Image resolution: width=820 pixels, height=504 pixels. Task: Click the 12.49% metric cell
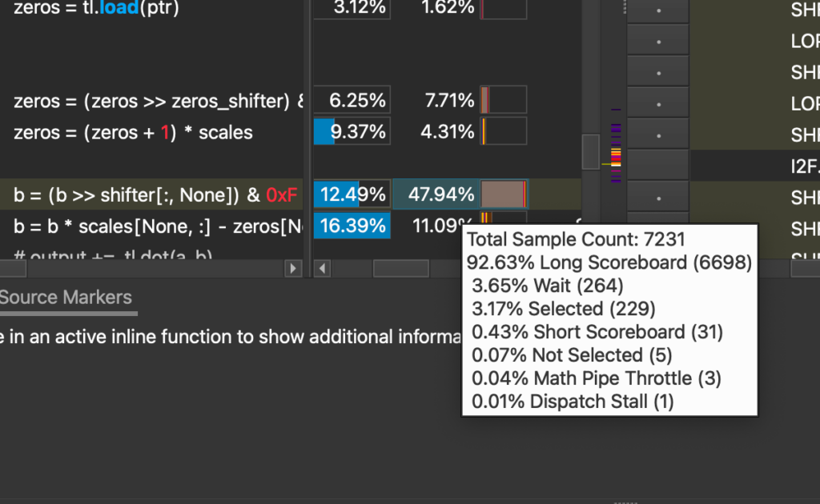[352, 194]
